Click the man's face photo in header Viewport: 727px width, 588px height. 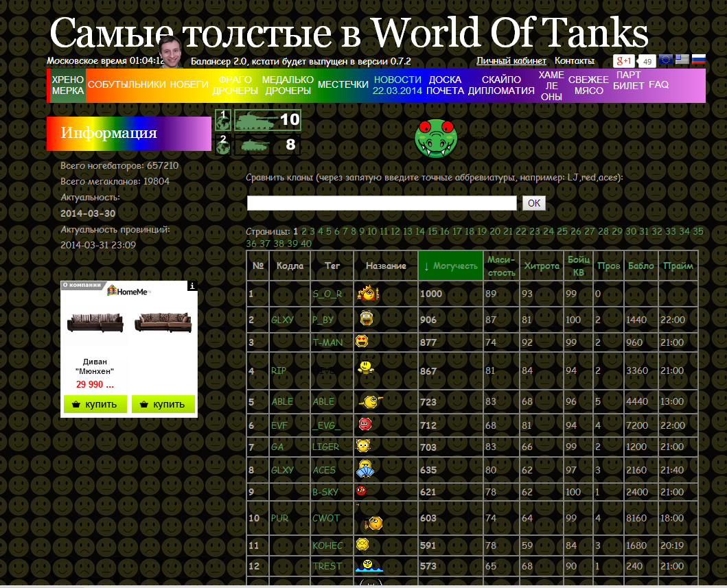coord(171,52)
